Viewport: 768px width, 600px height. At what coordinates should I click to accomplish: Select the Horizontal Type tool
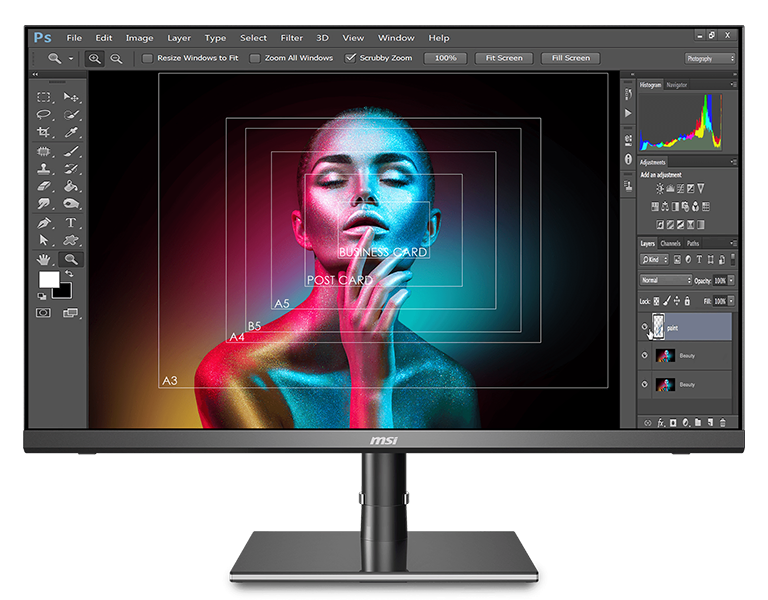[x=71, y=223]
